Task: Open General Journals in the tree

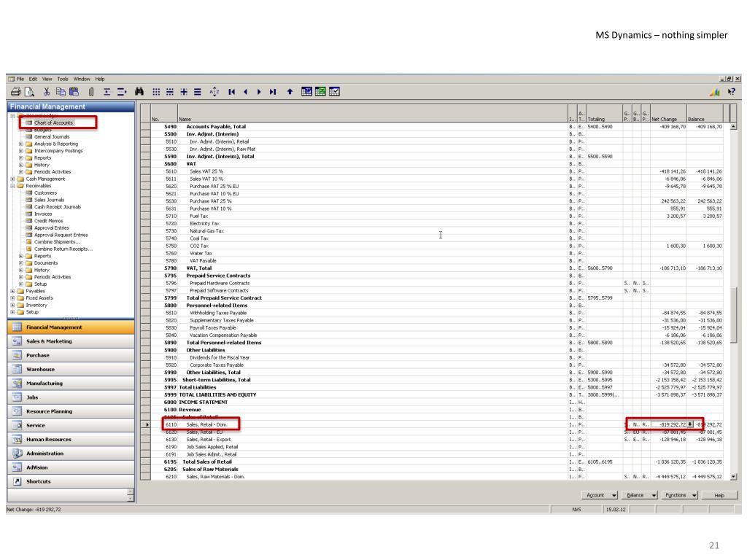Action: point(52,136)
